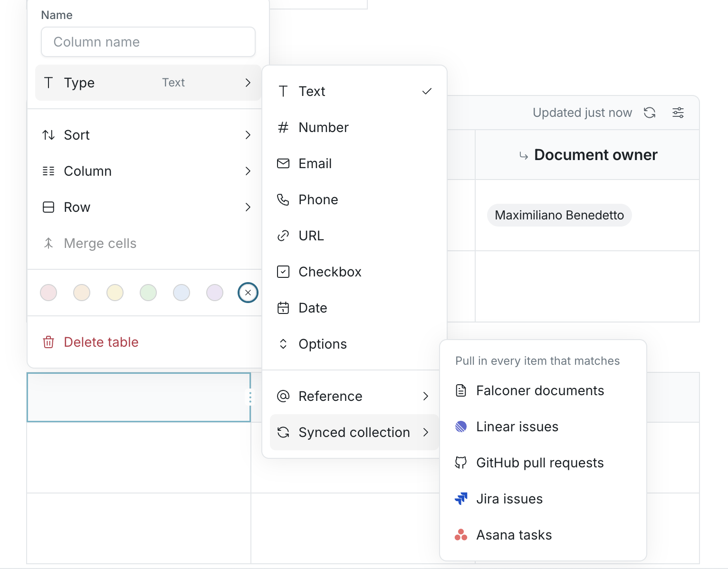The width and height of the screenshot is (728, 569).
Task: Click the Pull in every item that matches label
Action: pos(537,361)
